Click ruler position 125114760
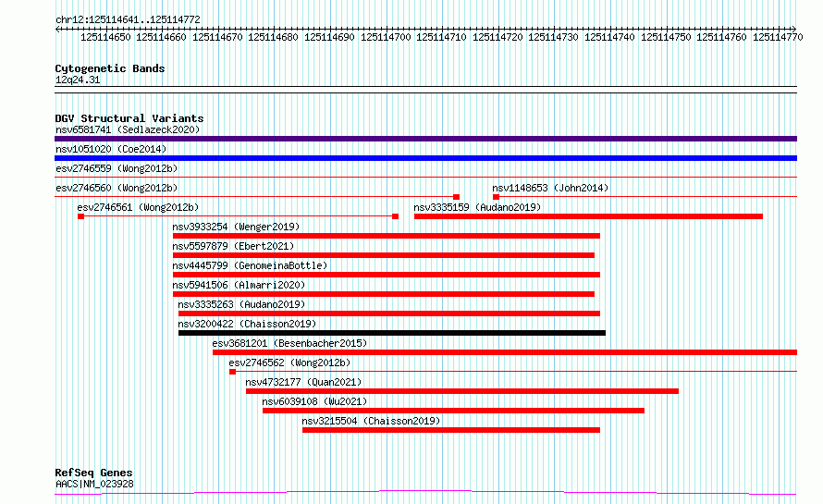This screenshot has width=823, height=504. click(x=721, y=37)
